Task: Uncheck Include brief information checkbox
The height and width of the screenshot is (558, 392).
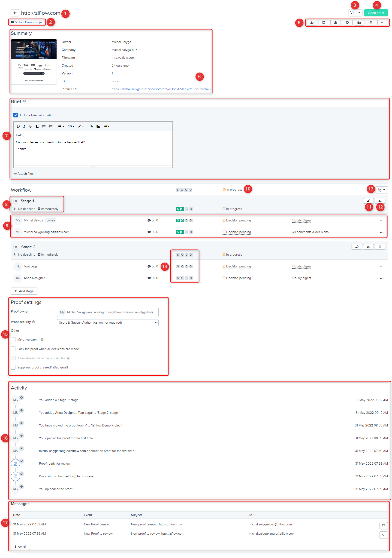Action: coord(16,115)
